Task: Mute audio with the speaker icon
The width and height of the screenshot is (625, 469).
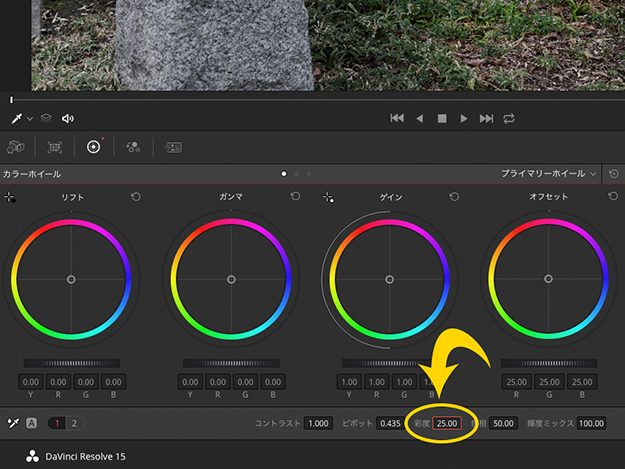Action: pyautogui.click(x=68, y=118)
